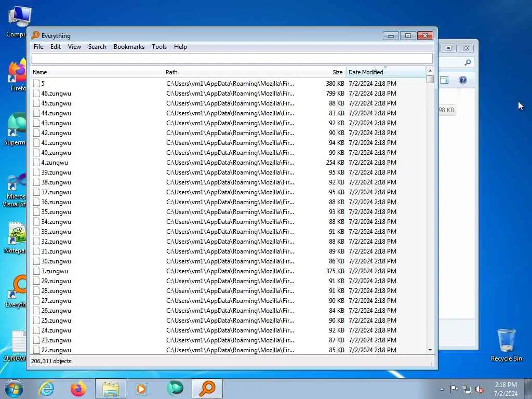Select the file name 37.zungwu
This screenshot has width=532, height=399.
pos(56,192)
